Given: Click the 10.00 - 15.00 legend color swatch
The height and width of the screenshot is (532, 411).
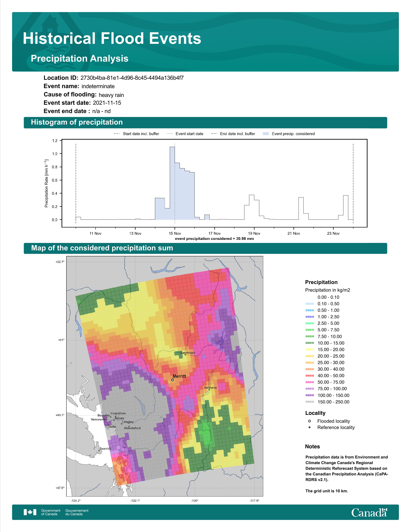Looking at the screenshot, I should click(x=309, y=343).
